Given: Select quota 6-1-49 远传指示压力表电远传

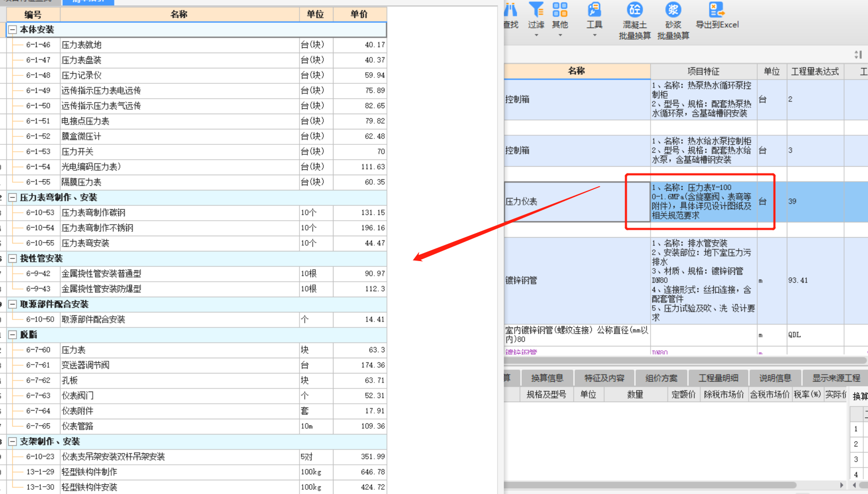Looking at the screenshot, I should (x=196, y=91).
